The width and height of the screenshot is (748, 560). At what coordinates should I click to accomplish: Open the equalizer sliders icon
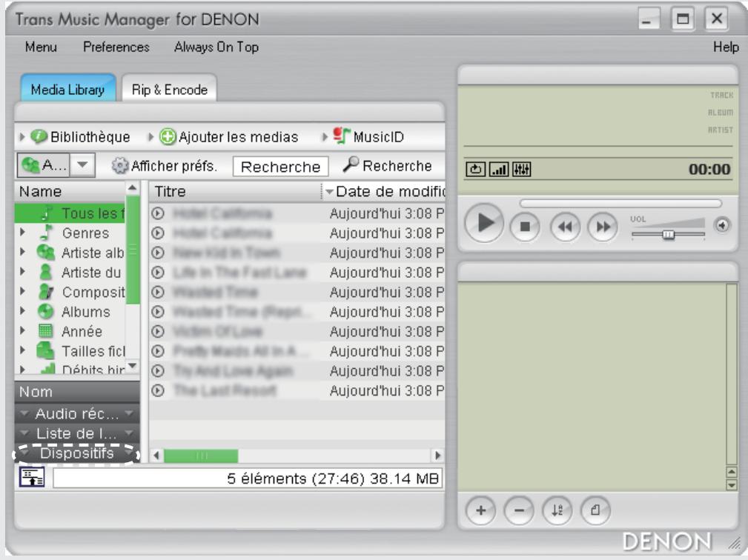click(522, 169)
